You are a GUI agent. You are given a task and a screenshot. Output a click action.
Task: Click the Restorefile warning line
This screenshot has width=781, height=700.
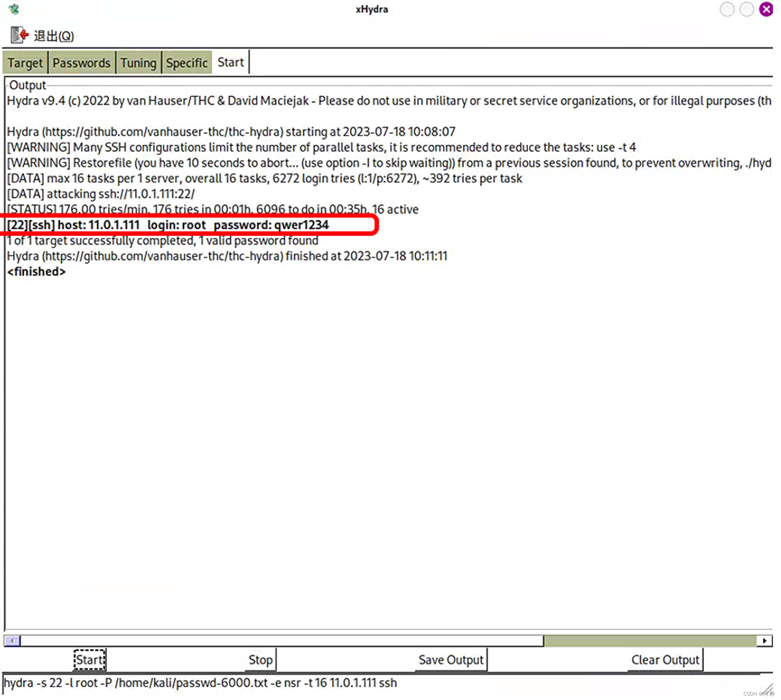[x=389, y=164]
